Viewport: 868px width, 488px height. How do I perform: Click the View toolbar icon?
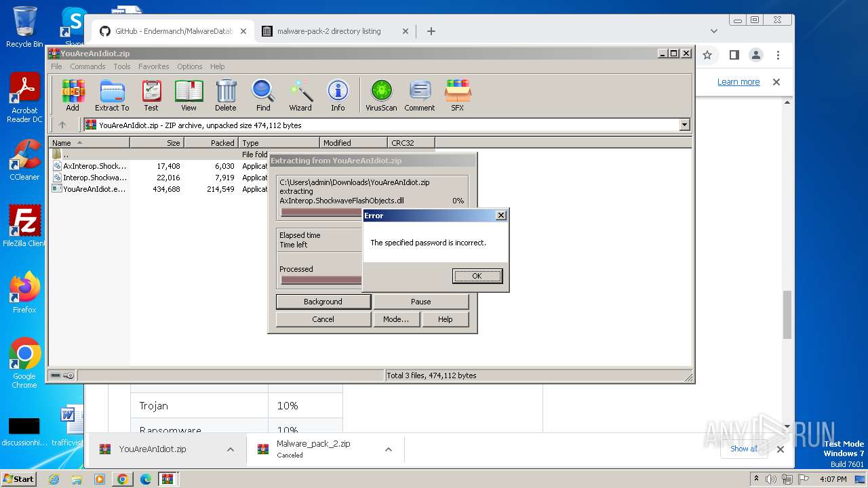point(189,95)
